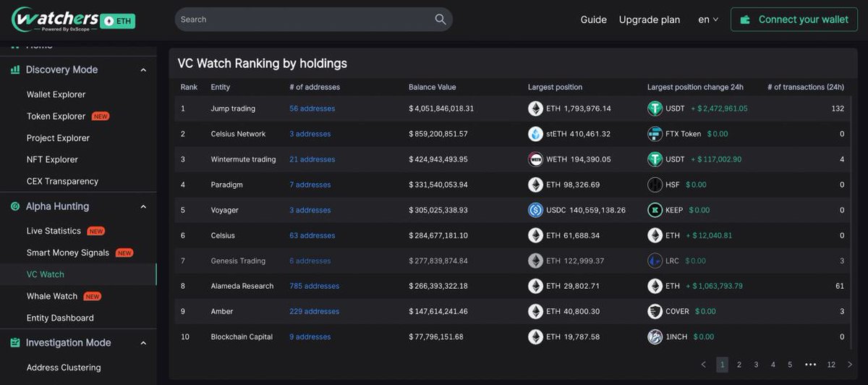Click USDT icon in Wintermute trading row
Image resolution: width=868 pixels, height=385 pixels.
pyautogui.click(x=655, y=159)
